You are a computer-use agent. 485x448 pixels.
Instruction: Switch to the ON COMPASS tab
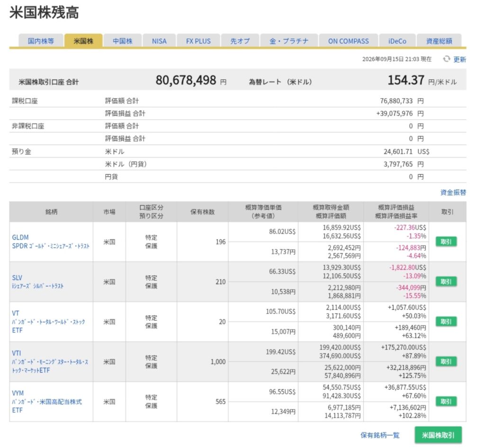[x=349, y=41]
